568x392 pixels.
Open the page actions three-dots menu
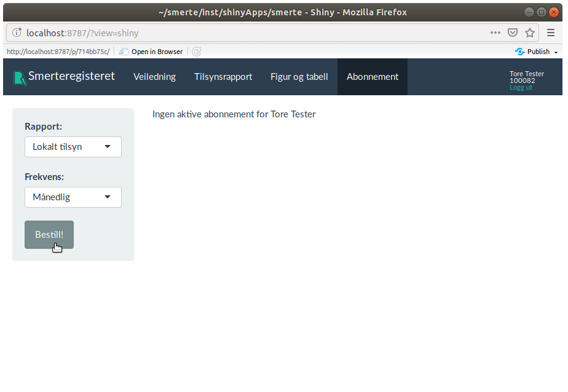pyautogui.click(x=495, y=33)
